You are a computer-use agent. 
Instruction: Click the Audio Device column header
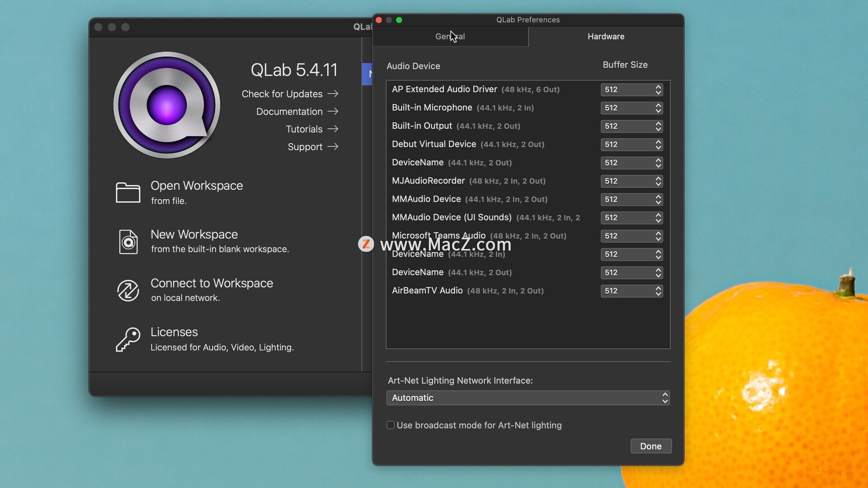[413, 66]
